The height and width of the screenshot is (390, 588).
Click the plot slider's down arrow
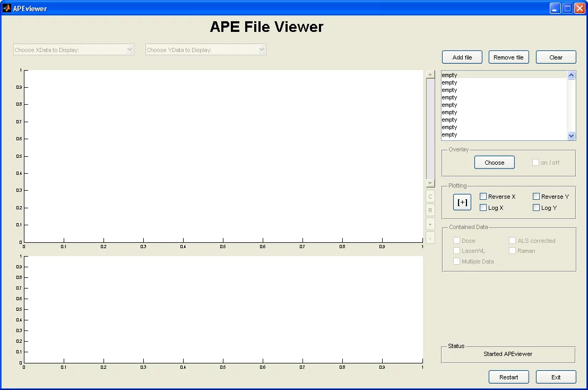tap(430, 183)
